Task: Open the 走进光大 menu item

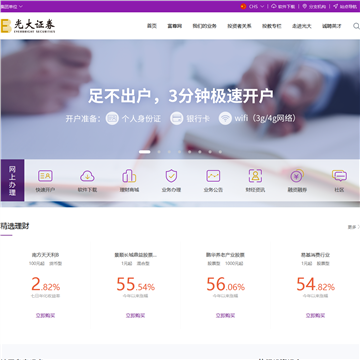Action: 302,26
